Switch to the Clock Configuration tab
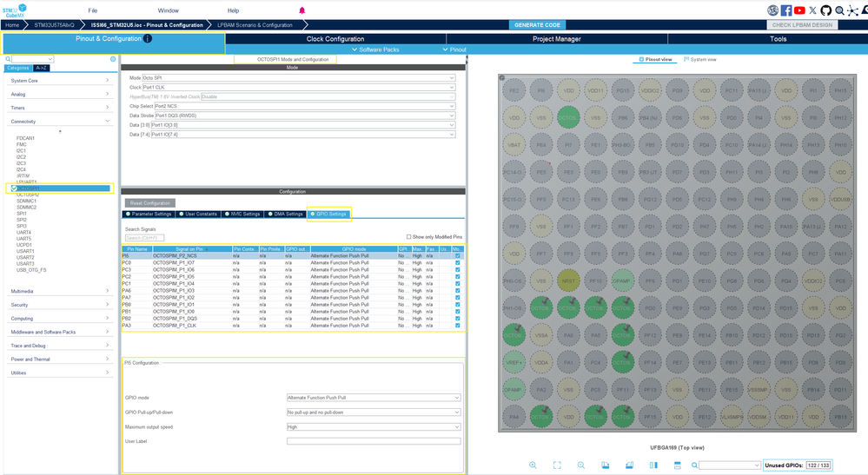The image size is (868, 475). click(335, 39)
